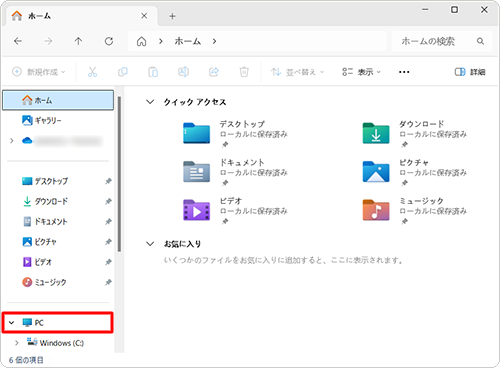Click the Forward arrow button
Viewport: 500px width, 368px height.
point(48,41)
